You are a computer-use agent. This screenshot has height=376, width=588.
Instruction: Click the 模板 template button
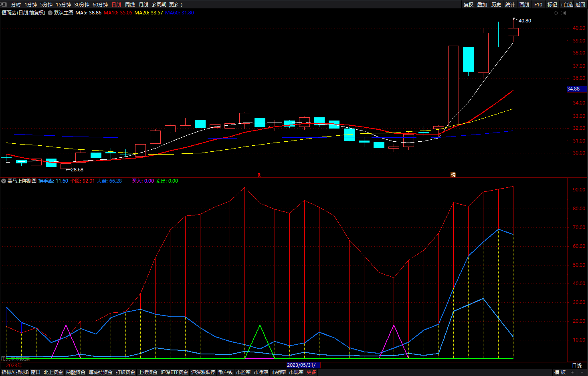pos(560,372)
